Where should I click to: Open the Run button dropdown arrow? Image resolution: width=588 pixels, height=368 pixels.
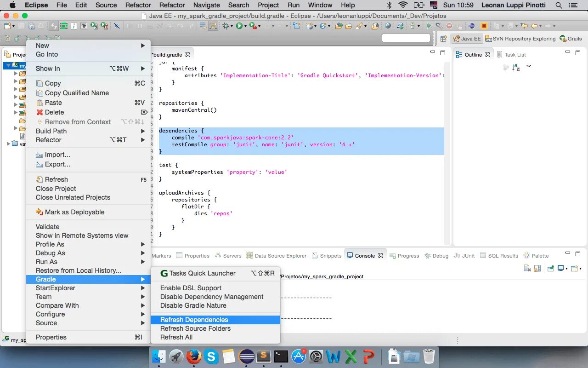[245, 26]
